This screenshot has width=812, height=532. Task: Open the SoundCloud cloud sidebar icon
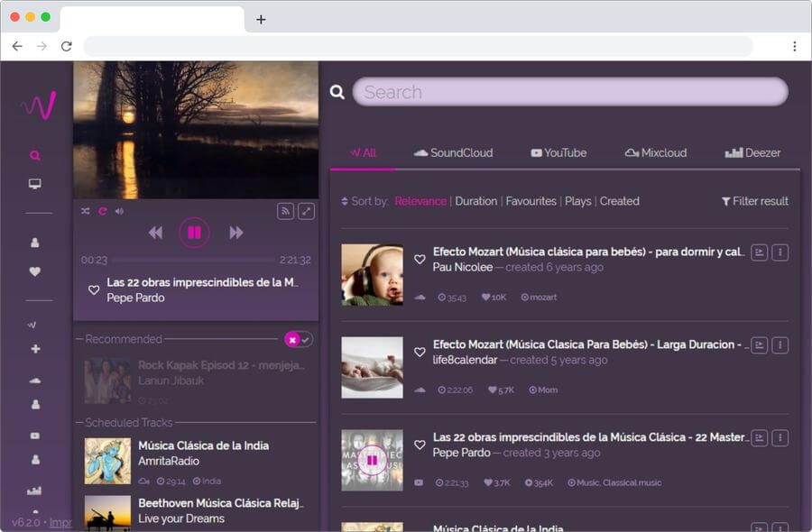point(34,381)
